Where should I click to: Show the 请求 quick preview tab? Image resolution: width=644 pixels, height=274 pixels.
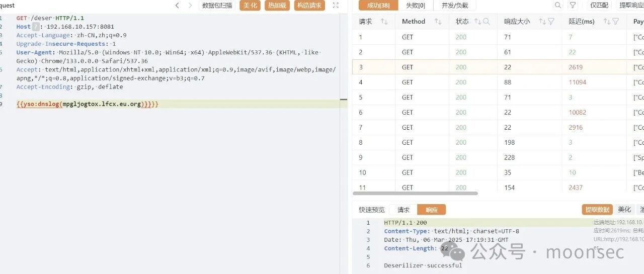pos(404,210)
